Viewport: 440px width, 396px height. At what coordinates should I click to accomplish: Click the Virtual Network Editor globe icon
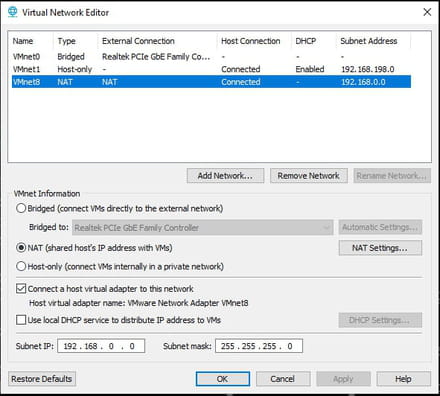click(x=12, y=12)
